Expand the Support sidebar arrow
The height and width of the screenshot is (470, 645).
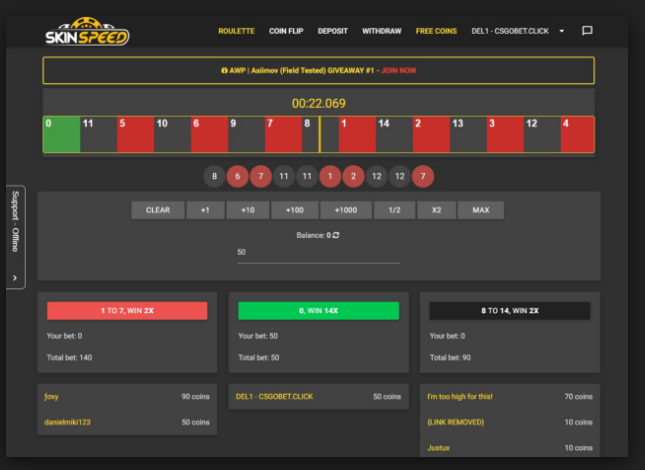[15, 278]
